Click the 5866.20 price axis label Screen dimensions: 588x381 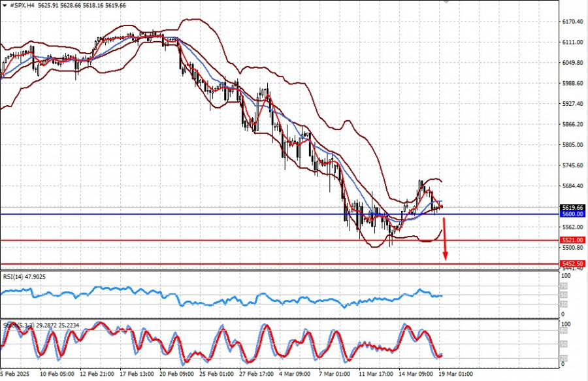coord(572,124)
